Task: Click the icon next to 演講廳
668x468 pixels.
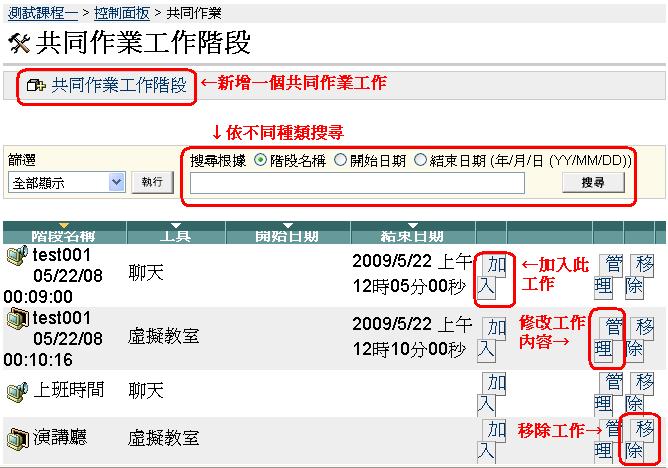Action: [16, 437]
